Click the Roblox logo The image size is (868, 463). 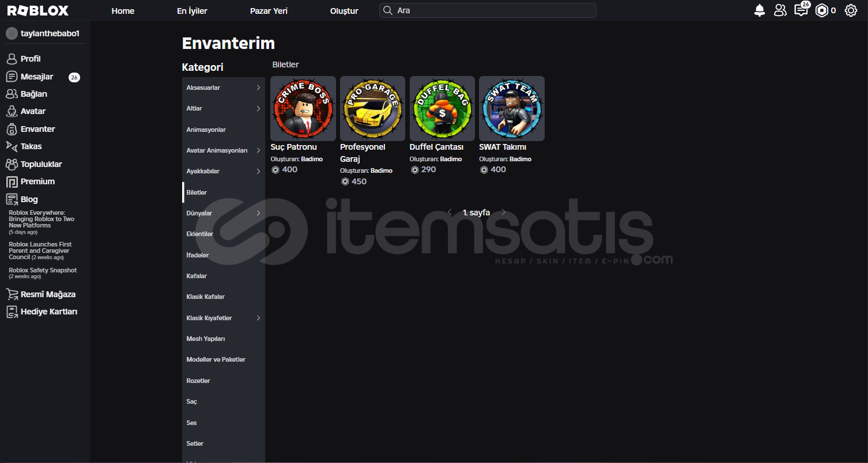pos(38,10)
